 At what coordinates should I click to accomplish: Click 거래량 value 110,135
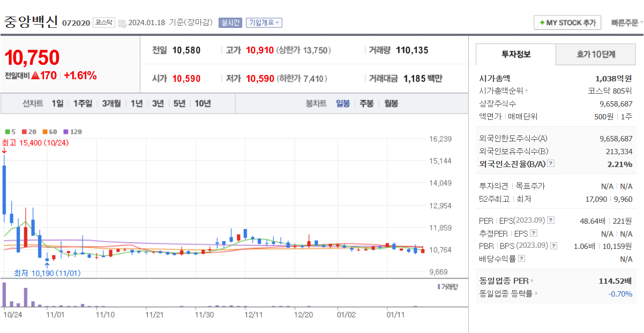[x=412, y=50]
